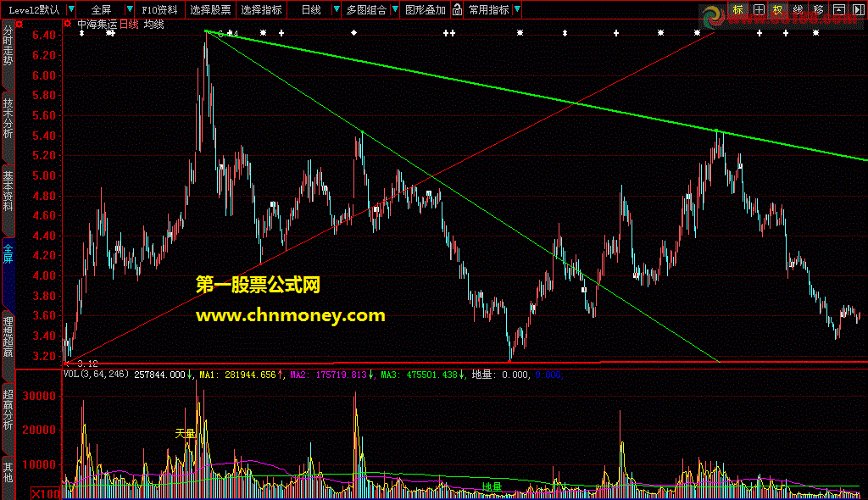Click 选择股票 to pick a stock
The width and height of the screenshot is (868, 500).
(210, 10)
